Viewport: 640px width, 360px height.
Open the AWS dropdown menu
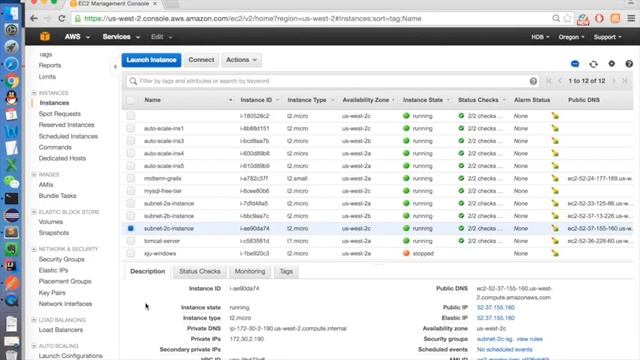click(77, 37)
